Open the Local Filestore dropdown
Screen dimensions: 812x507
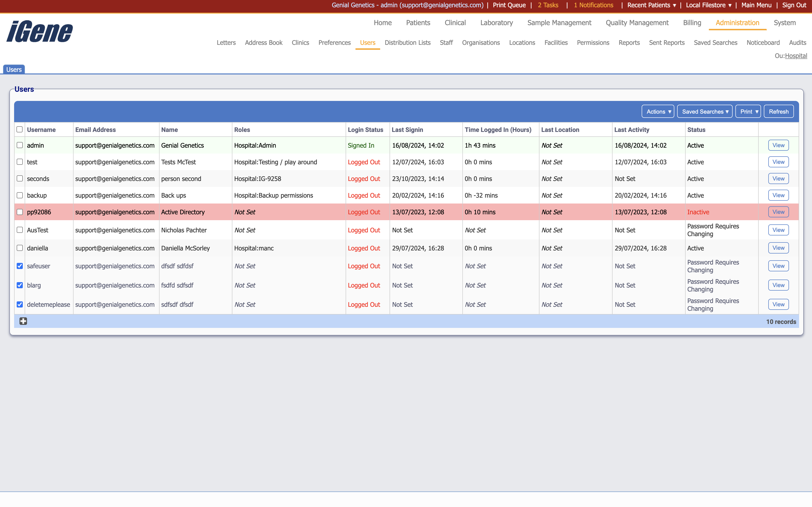(708, 5)
